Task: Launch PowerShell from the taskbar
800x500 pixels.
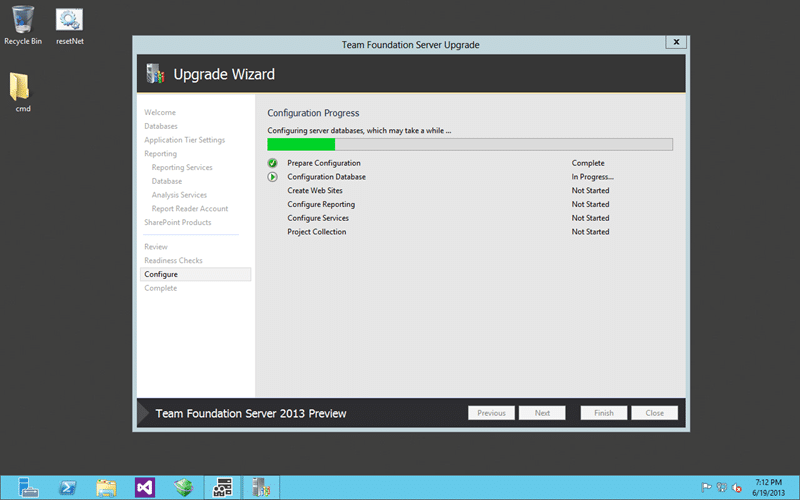Action: (67, 487)
